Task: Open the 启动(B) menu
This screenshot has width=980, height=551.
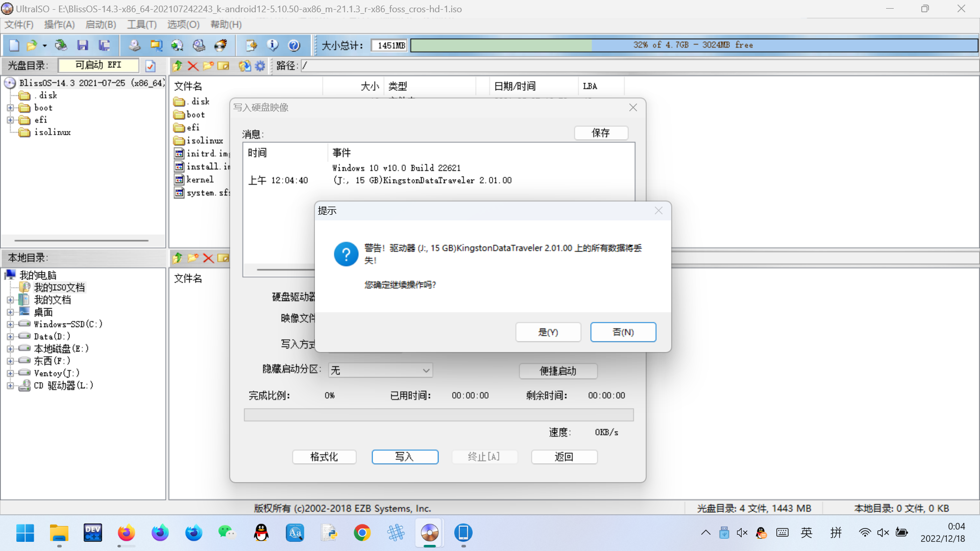Action: coord(101,24)
